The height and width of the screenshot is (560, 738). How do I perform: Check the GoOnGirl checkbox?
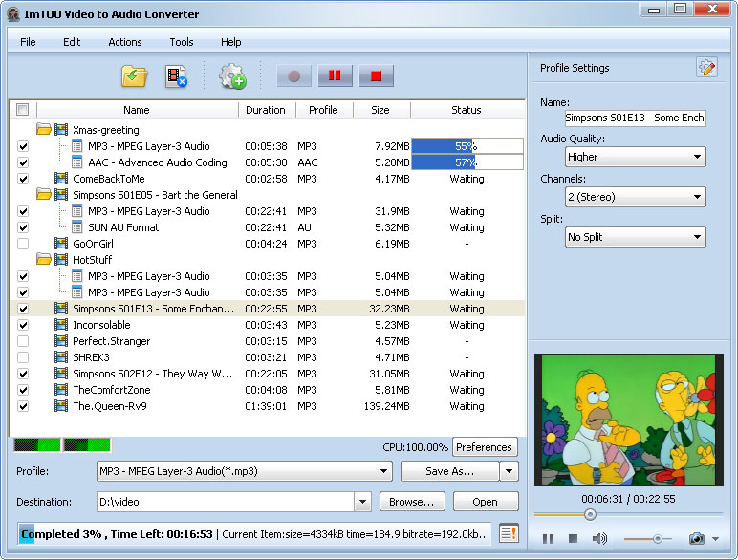point(23,244)
